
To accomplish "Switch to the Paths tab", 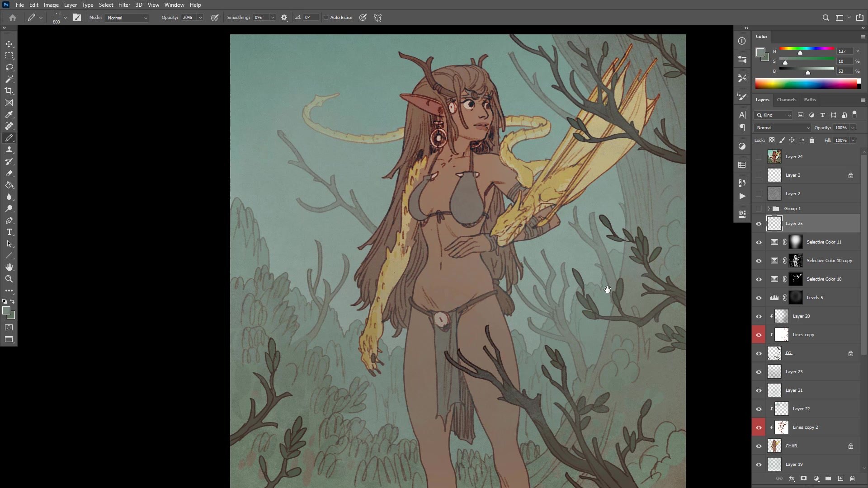I will click(810, 100).
